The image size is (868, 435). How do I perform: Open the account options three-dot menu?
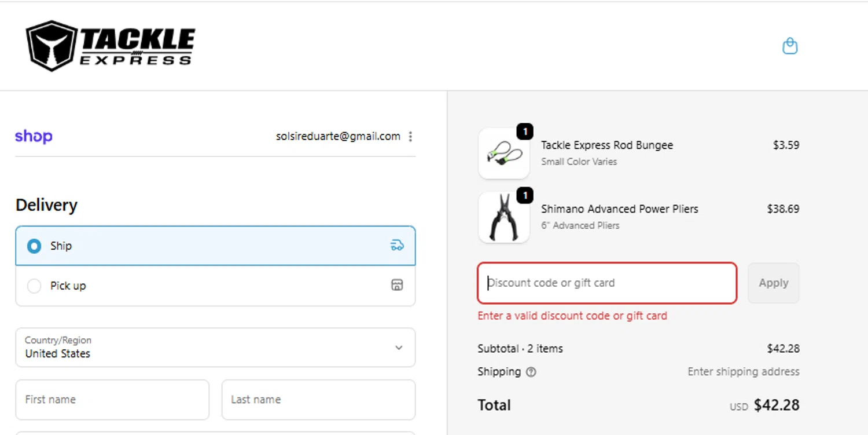tap(410, 137)
